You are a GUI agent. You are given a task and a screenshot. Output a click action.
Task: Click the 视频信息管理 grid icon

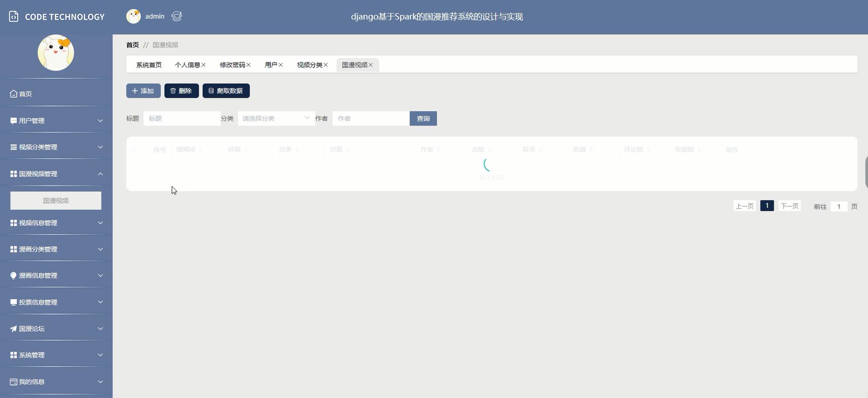point(13,223)
